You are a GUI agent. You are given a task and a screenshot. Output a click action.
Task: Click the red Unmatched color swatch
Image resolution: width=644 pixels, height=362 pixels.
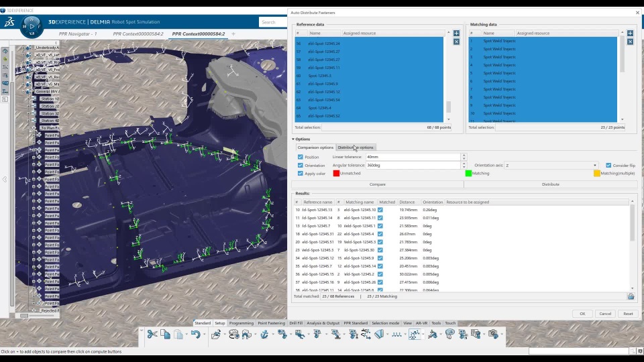click(x=336, y=174)
